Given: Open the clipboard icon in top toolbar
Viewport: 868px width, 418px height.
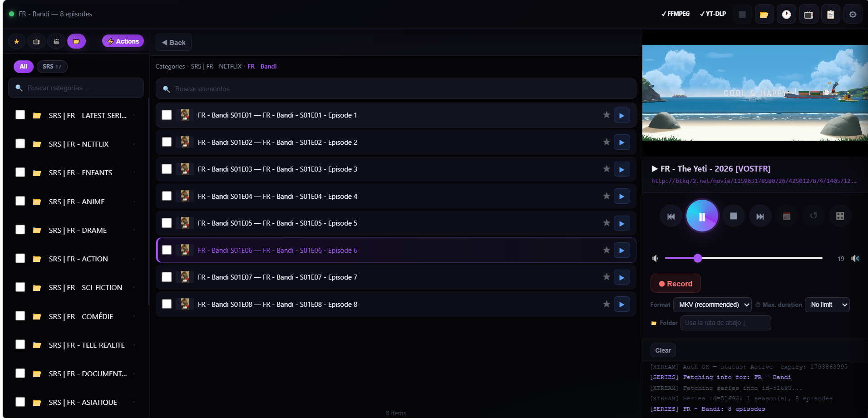Looking at the screenshot, I should click(830, 15).
